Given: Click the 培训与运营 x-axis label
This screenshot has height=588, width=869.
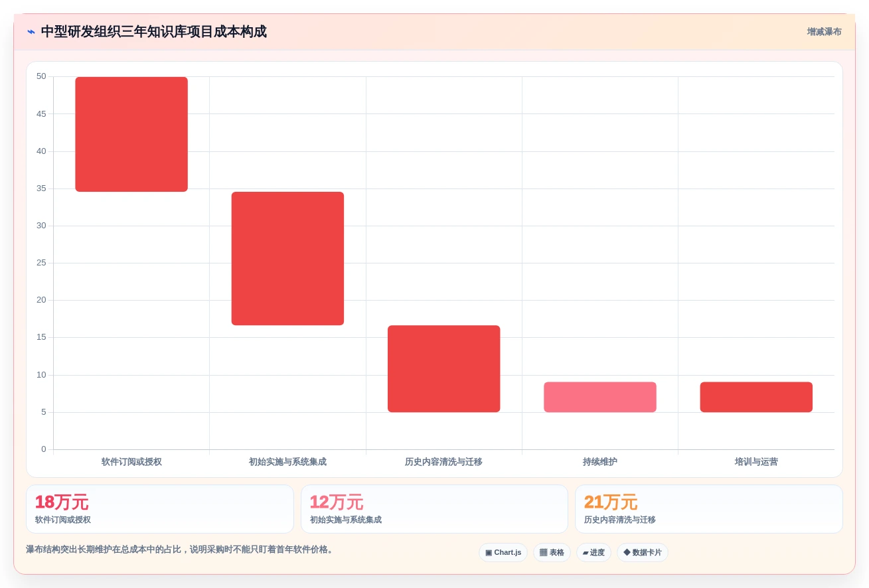Looking at the screenshot, I should 756,462.
